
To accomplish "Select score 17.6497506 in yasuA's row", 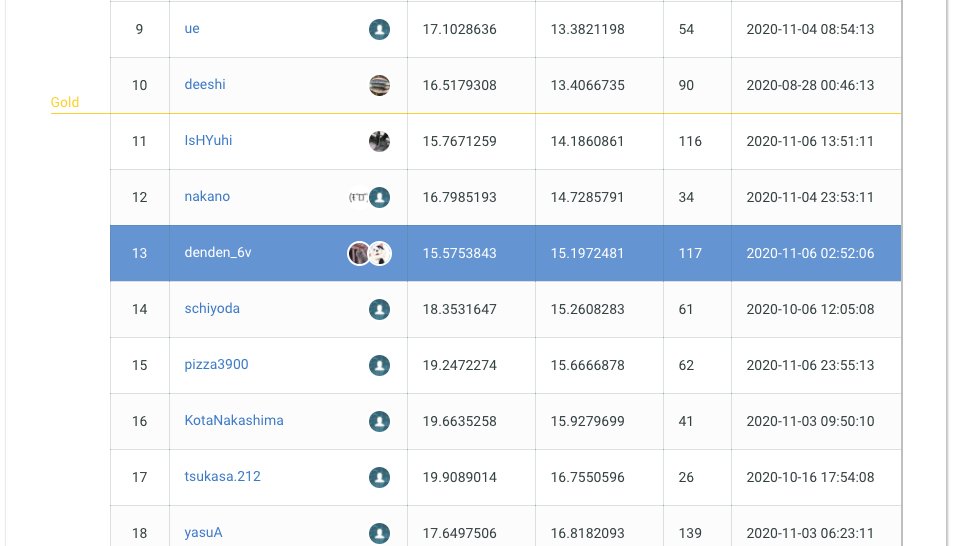I will click(460, 533).
